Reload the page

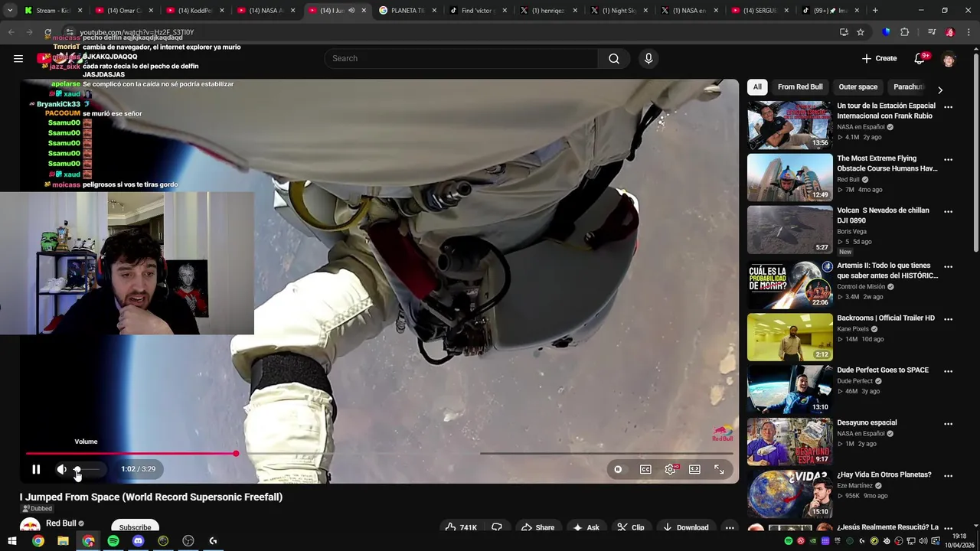pyautogui.click(x=47, y=32)
